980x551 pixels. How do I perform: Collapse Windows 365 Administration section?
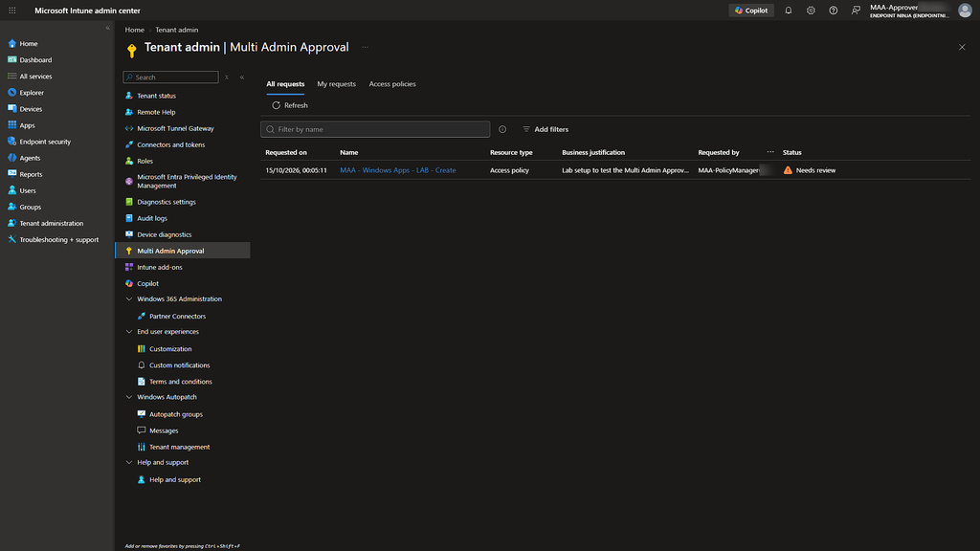129,299
